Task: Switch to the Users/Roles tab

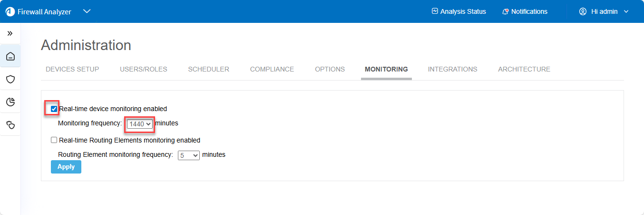Action: [144, 69]
